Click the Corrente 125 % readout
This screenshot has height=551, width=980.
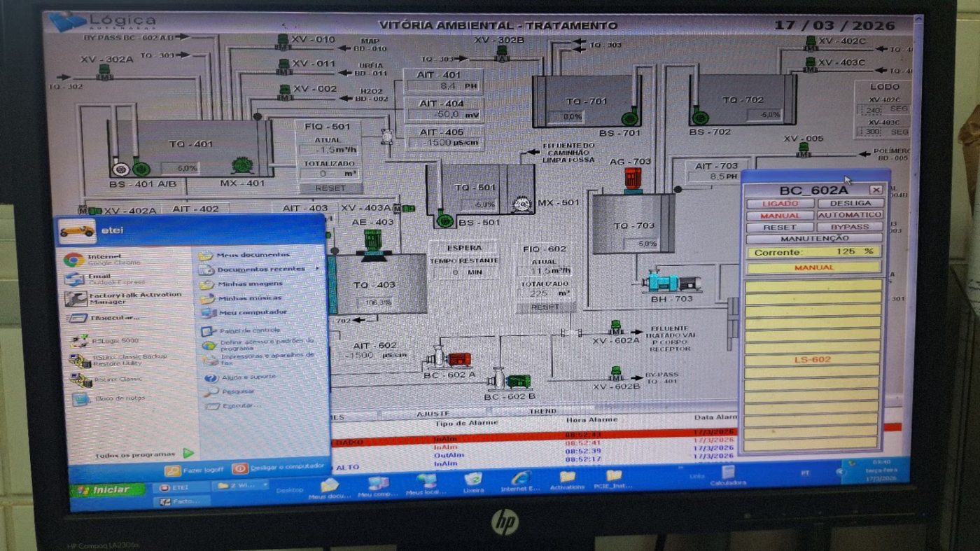(813, 252)
